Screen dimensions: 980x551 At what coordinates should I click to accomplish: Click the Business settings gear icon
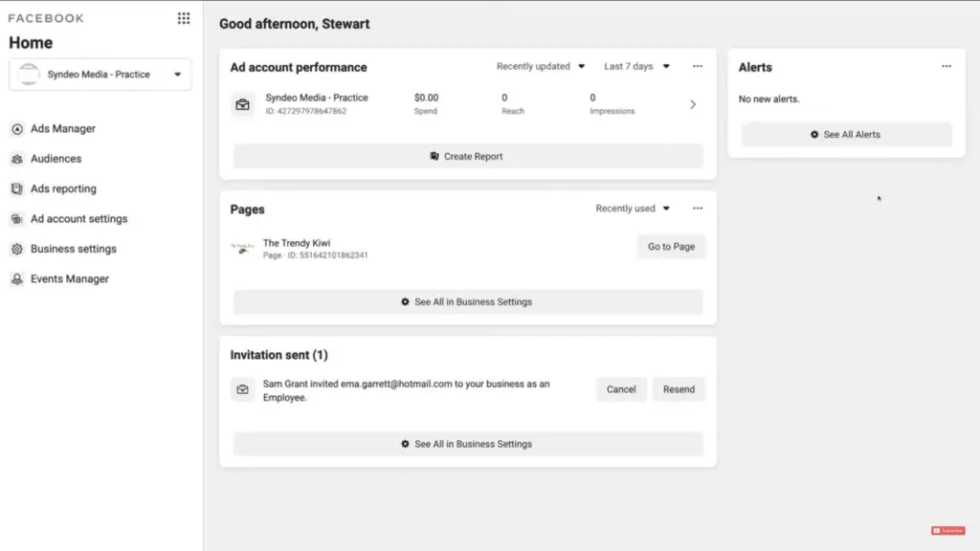pyautogui.click(x=17, y=249)
